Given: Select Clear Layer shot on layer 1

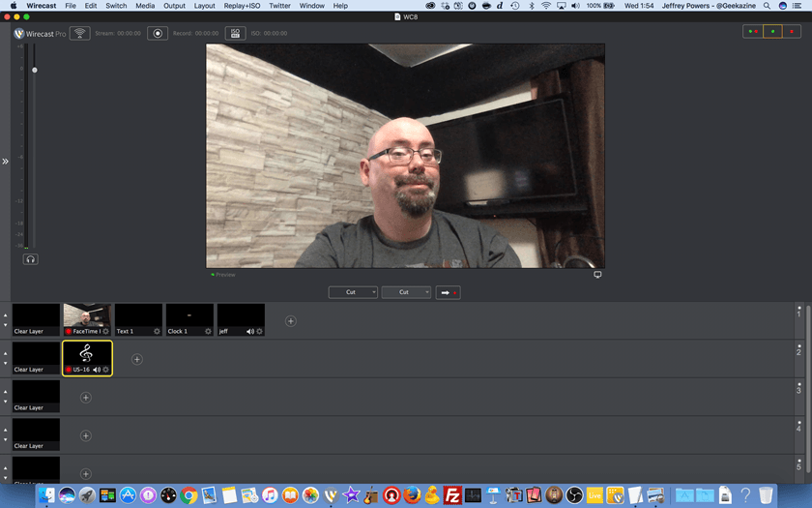Looking at the screenshot, I should tap(36, 320).
